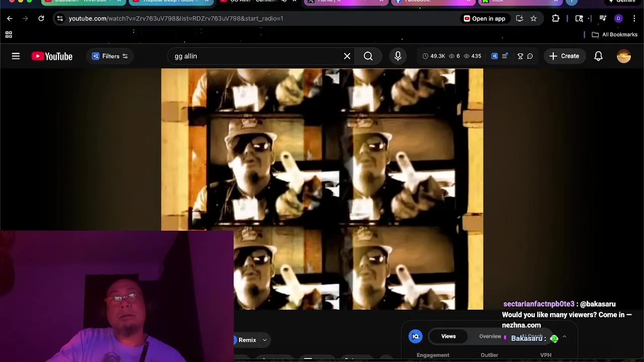Open the YouTube account avatar

[x=624, y=56]
